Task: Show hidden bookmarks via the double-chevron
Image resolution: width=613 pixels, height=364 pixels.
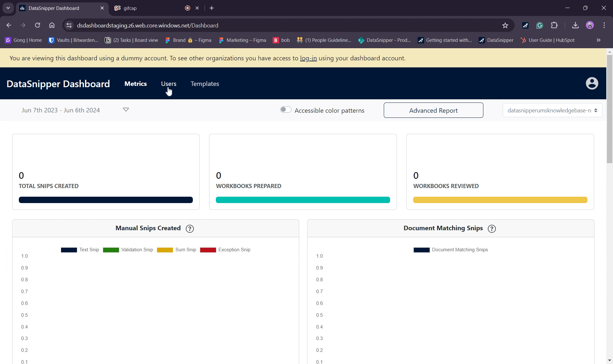Action: click(x=598, y=40)
